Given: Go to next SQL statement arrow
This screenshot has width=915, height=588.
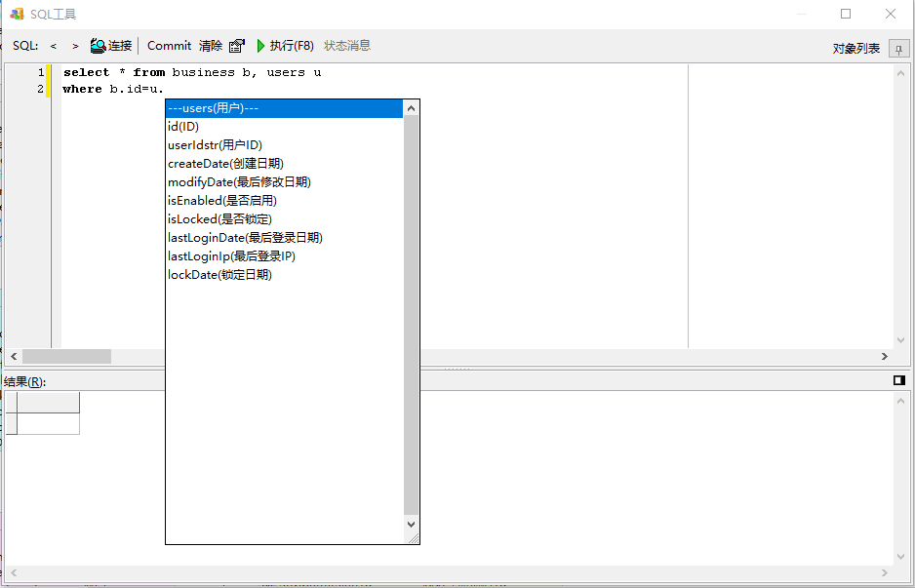Looking at the screenshot, I should [x=75, y=46].
